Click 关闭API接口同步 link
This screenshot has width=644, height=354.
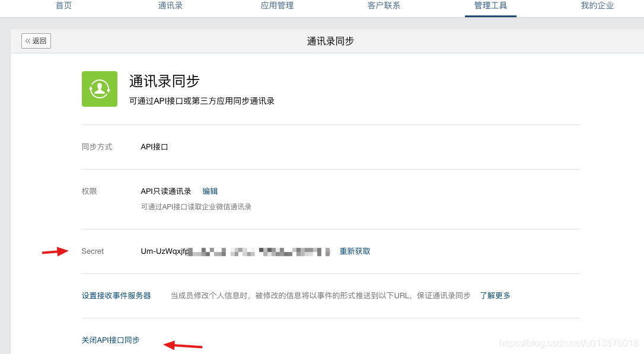(110, 340)
